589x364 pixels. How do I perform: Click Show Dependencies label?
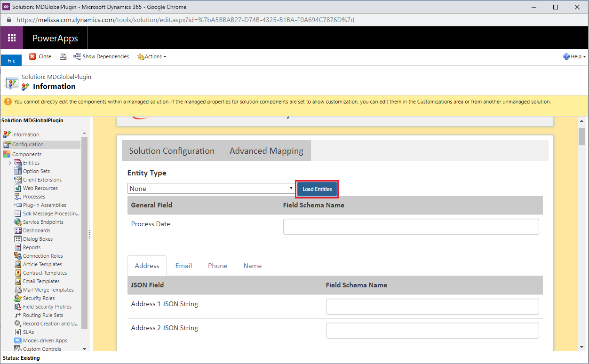(106, 56)
